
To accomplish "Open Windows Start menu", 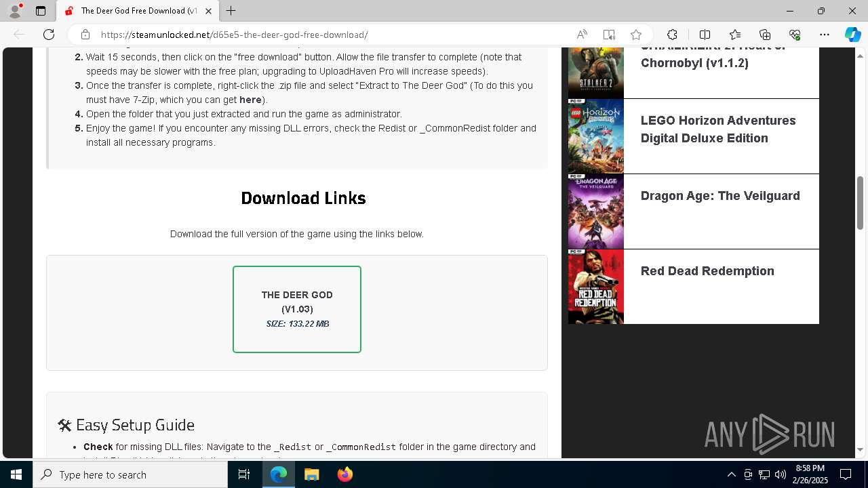I will coord(16,474).
